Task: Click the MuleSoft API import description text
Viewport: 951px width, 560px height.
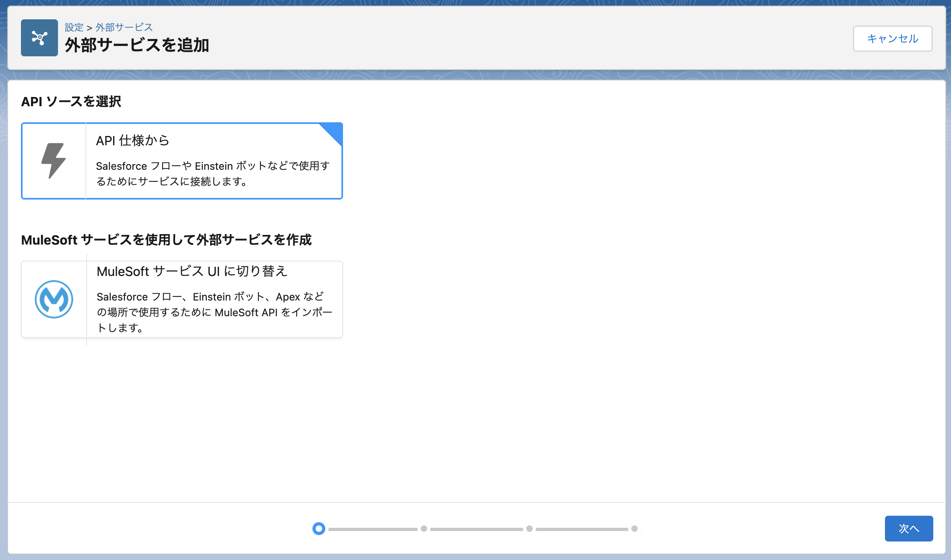Action: (215, 312)
